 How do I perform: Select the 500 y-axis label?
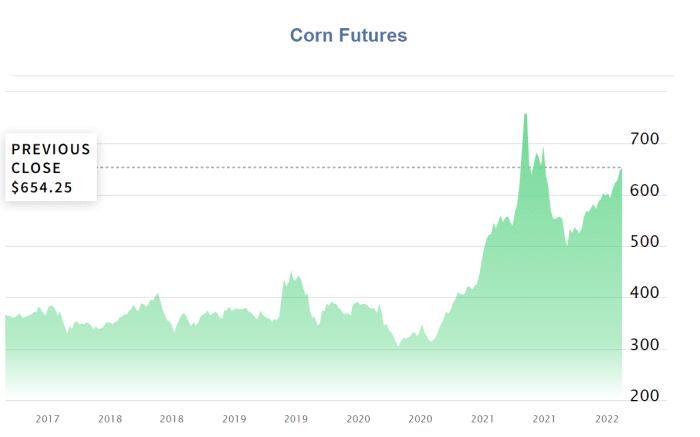pos(645,243)
